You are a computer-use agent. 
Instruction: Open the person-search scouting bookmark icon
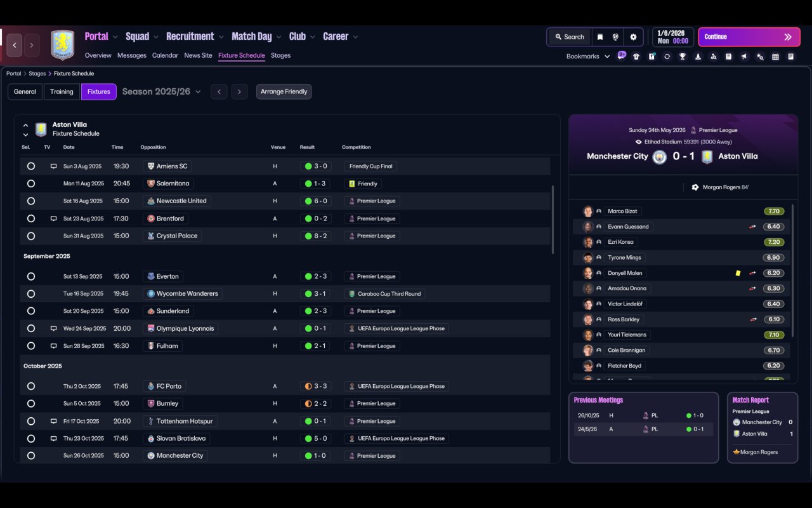point(713,57)
